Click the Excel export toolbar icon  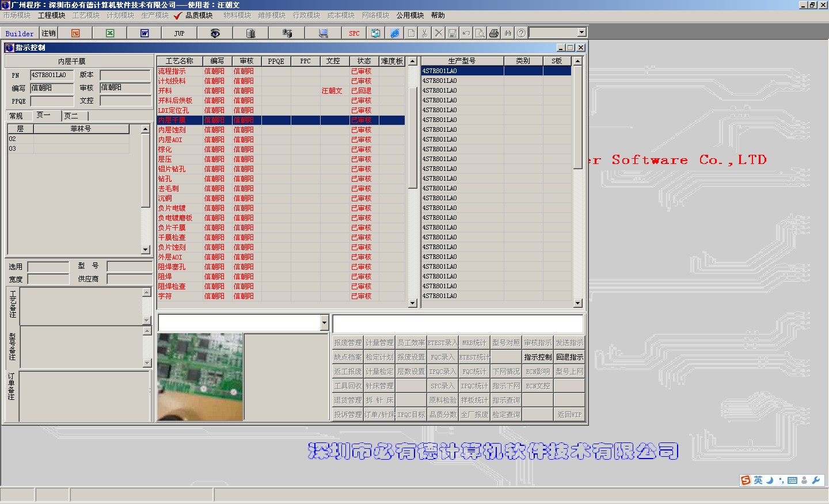click(110, 33)
